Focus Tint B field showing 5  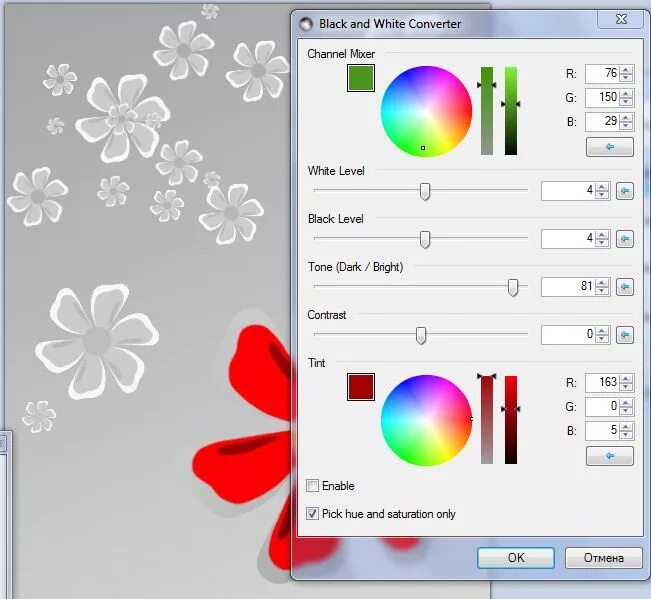(x=602, y=430)
